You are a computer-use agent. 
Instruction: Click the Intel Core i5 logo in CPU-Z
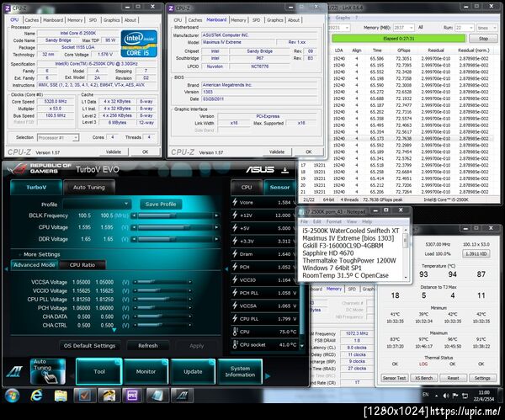(139, 44)
